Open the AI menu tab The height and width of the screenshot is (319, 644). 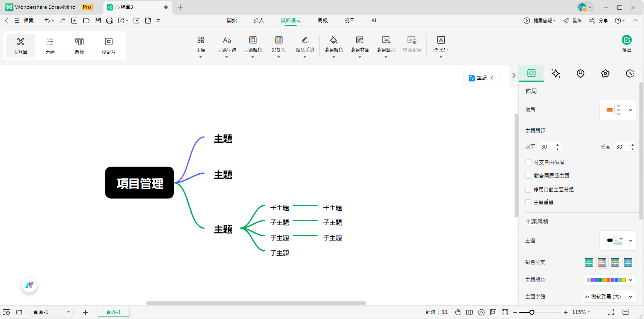coord(373,20)
